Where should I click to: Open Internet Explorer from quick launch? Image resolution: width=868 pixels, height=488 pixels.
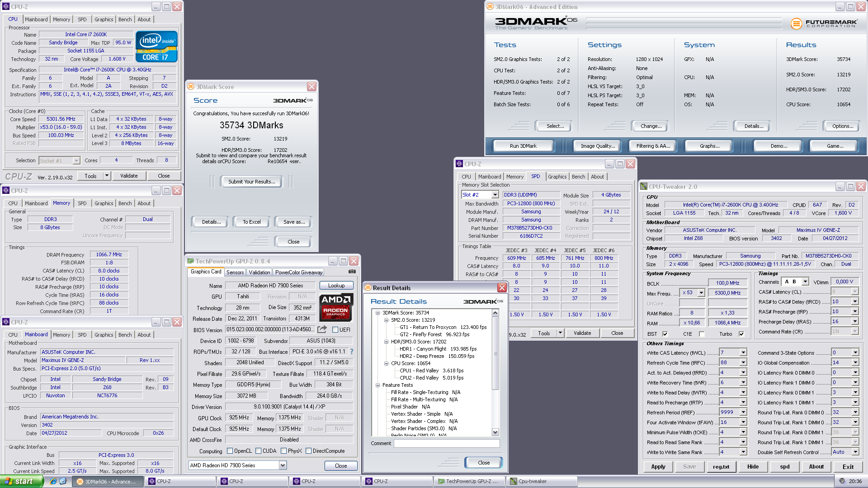(x=53, y=481)
